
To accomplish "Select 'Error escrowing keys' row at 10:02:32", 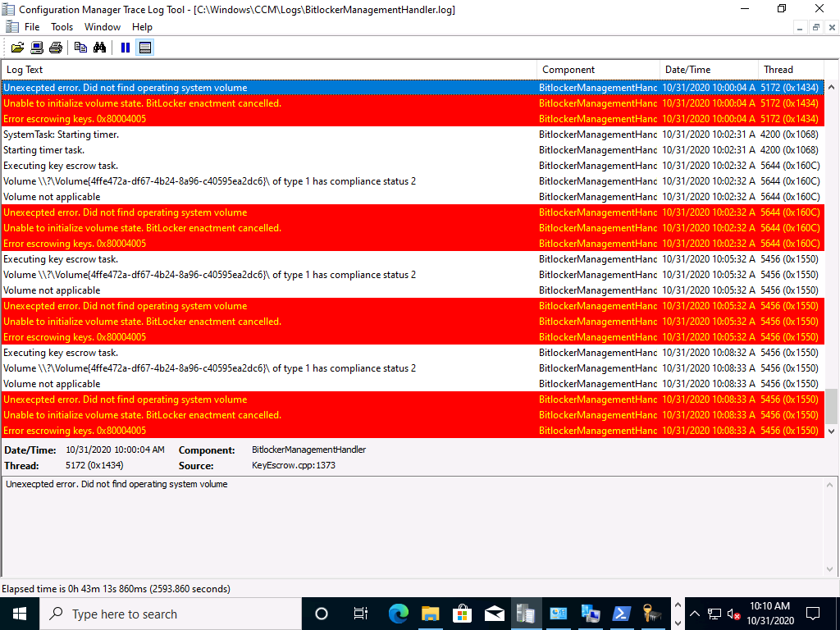I will pos(413,243).
